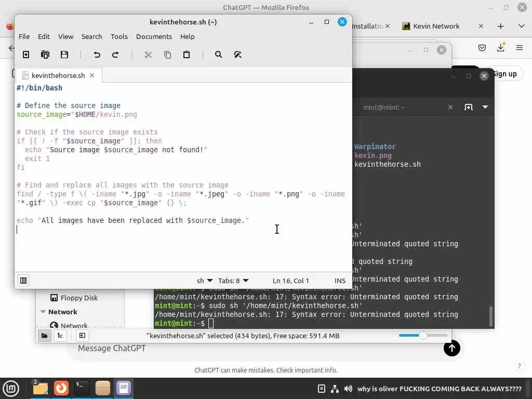Select the kevinthehorse.sh editor tab
The width and height of the screenshot is (532, 399).
[58, 75]
